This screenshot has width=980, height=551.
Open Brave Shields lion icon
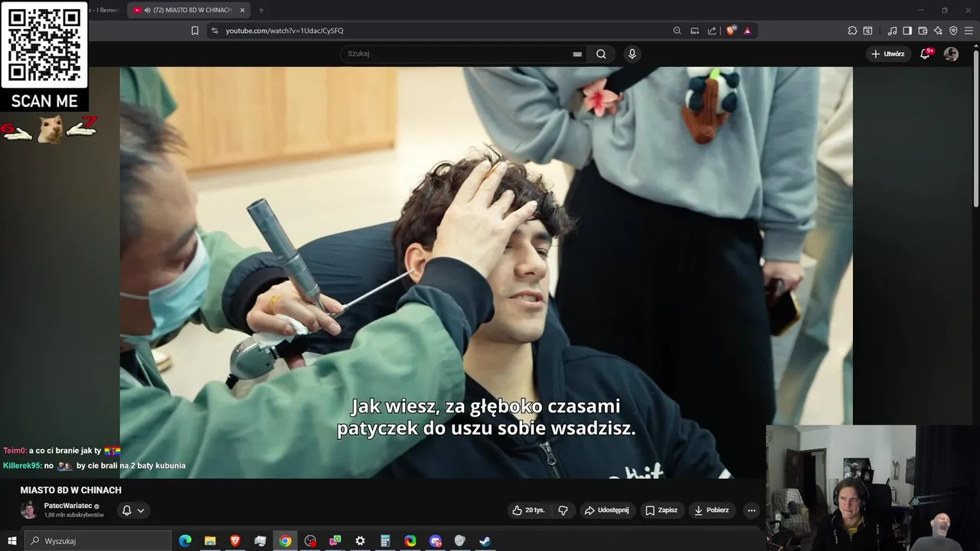tap(731, 31)
